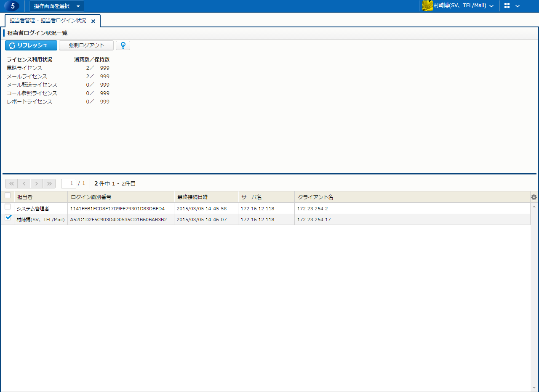539x392 pixels.
Task: Click the リフレッシュ button
Action: coord(31,45)
